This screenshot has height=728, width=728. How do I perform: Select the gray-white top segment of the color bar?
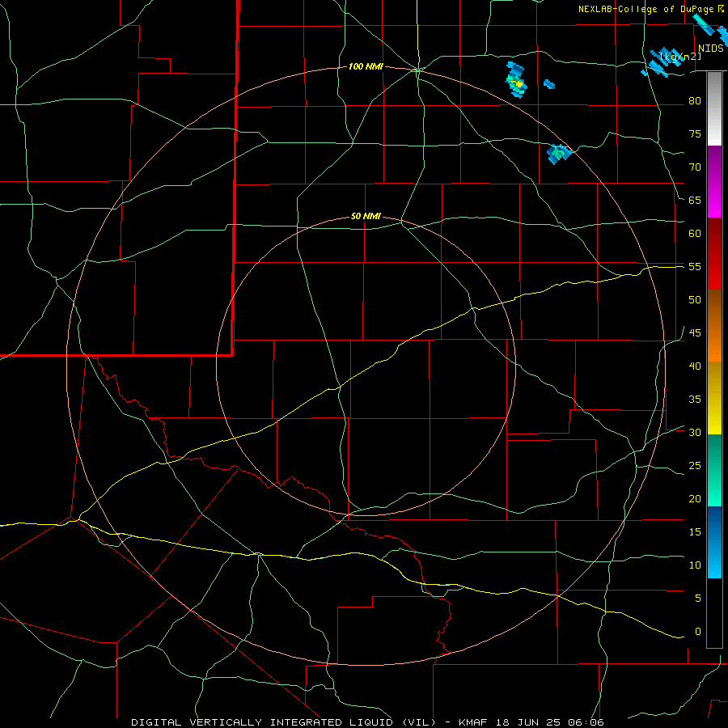[714, 109]
